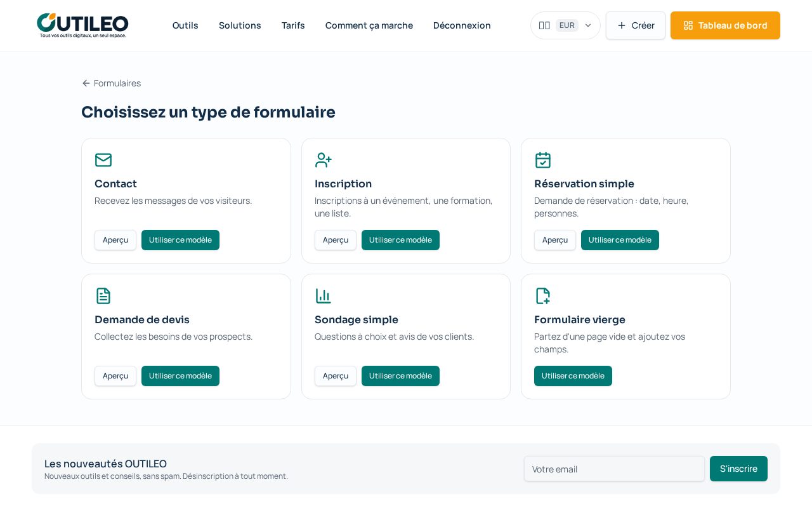Click the back arrow beside Formulaires

tap(86, 83)
